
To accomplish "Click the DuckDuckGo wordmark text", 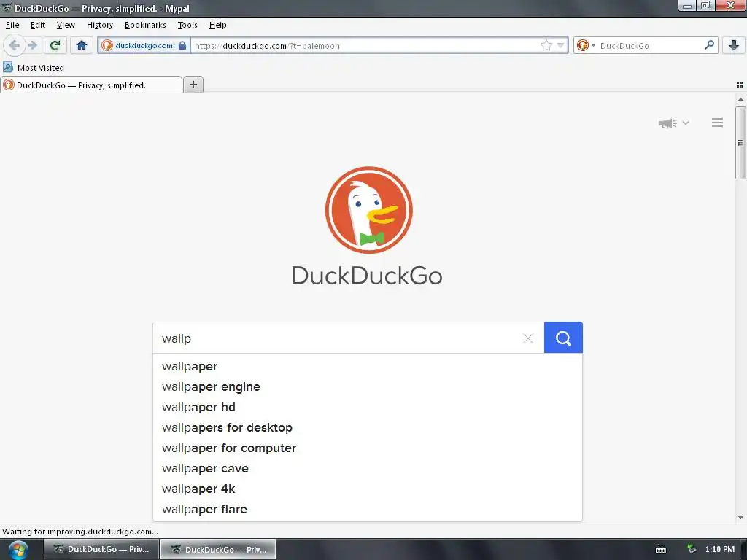I will pyautogui.click(x=367, y=275).
